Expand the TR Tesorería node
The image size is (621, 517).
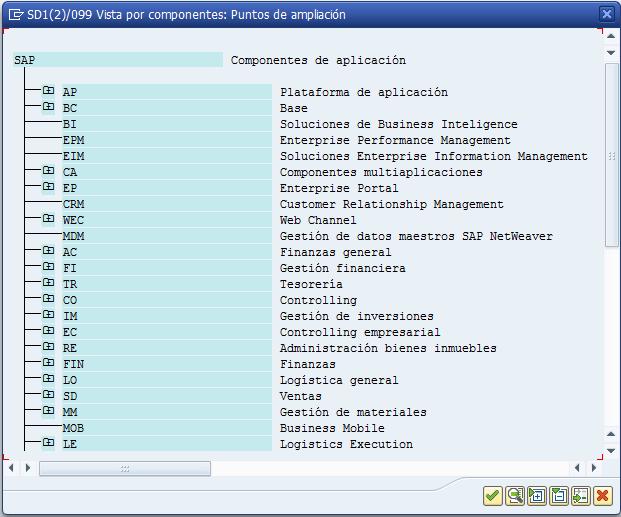(48, 283)
